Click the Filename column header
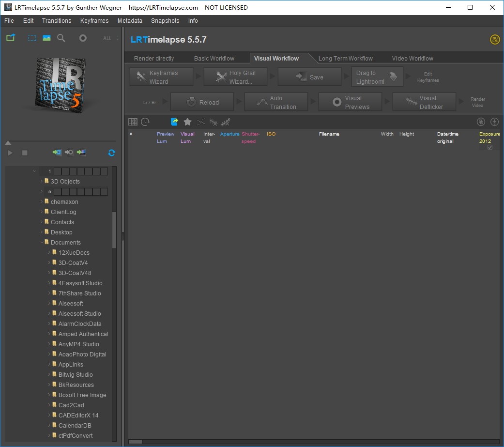Image resolution: width=504 pixels, height=447 pixels. pos(329,134)
